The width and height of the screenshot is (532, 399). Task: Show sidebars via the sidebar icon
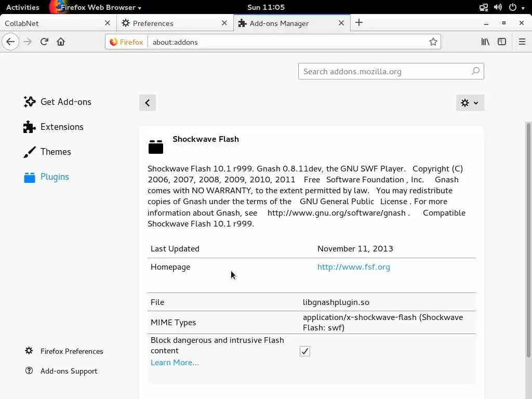[502, 42]
